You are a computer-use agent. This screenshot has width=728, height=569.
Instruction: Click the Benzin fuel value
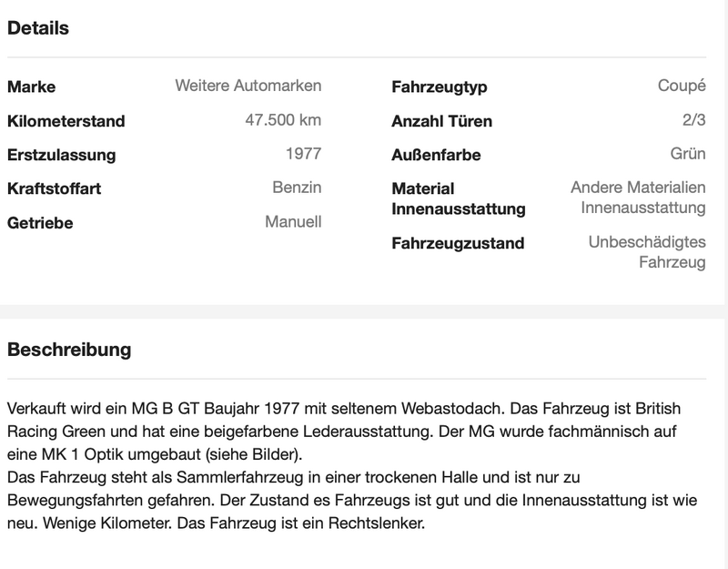pyautogui.click(x=297, y=188)
